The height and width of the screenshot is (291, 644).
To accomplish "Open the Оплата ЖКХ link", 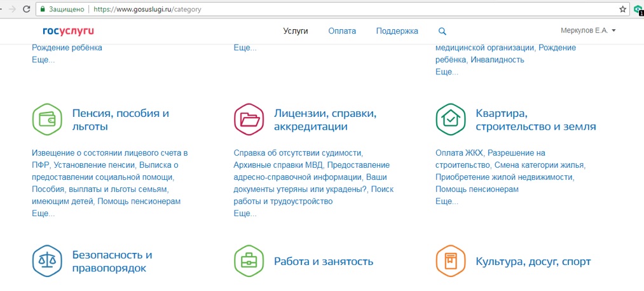I will (x=459, y=153).
